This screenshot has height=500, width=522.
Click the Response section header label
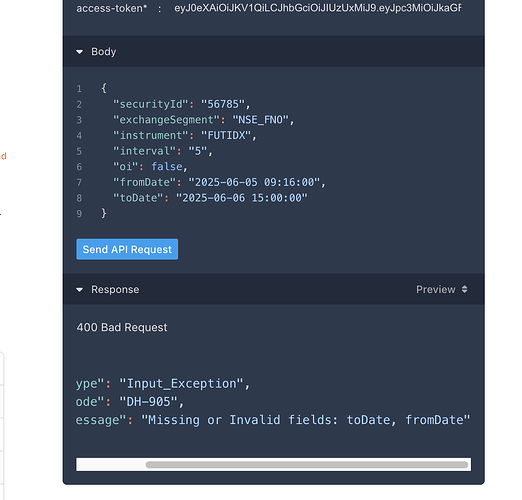115,289
